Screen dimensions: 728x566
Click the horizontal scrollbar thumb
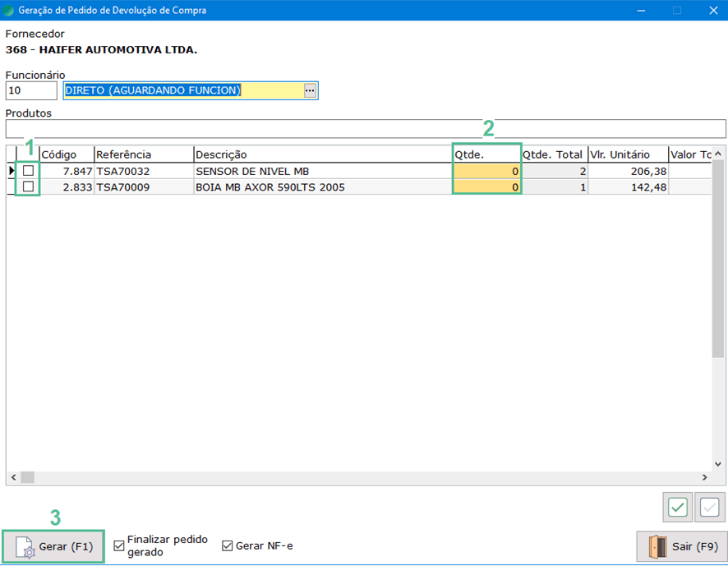(28, 477)
